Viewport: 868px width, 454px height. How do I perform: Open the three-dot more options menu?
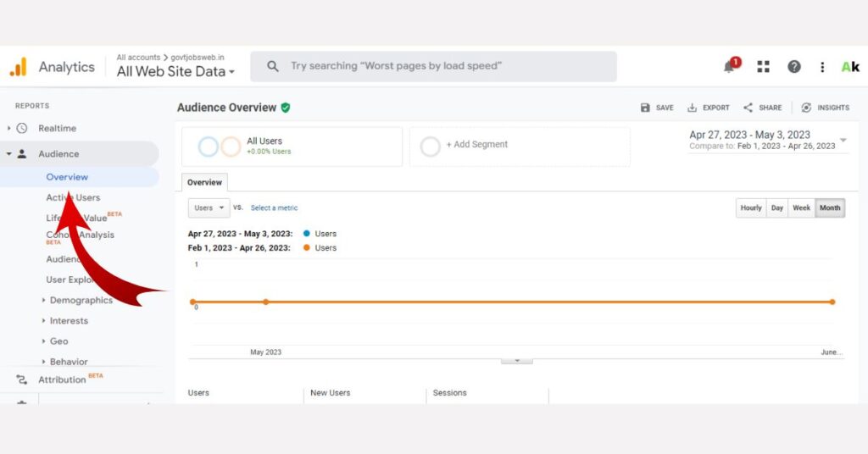point(822,67)
